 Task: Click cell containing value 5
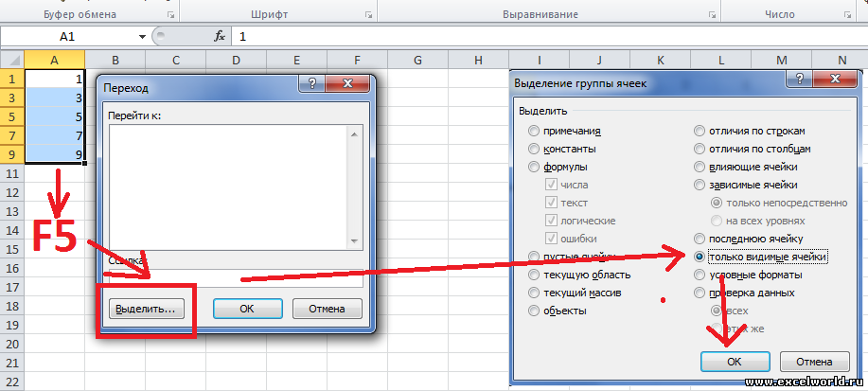click(x=54, y=116)
